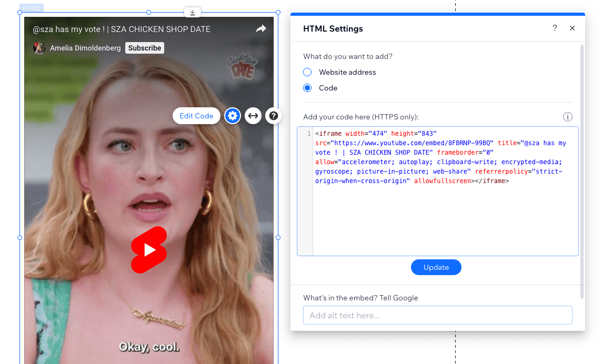Click the Chicken Shop Date logo in video
This screenshot has height=364, width=602.
click(x=242, y=66)
